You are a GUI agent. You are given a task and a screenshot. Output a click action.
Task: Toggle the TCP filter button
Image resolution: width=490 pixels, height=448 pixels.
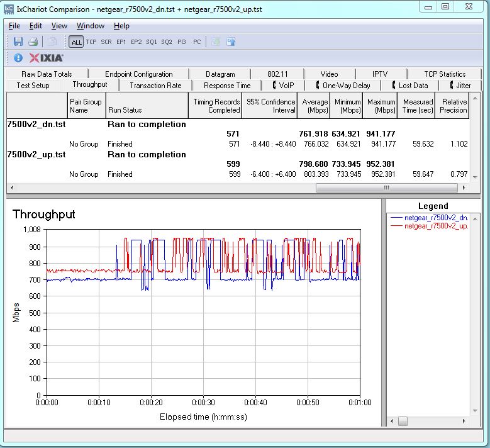coord(91,42)
